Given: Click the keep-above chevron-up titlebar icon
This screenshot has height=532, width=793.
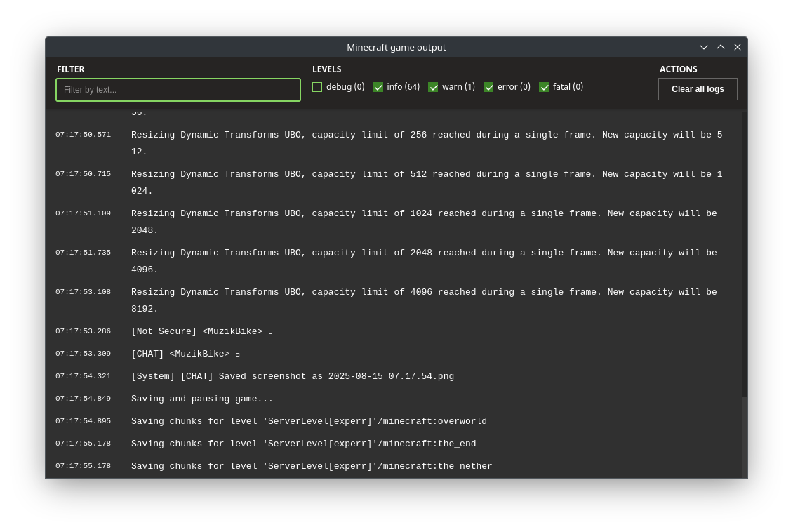Looking at the screenshot, I should (721, 47).
